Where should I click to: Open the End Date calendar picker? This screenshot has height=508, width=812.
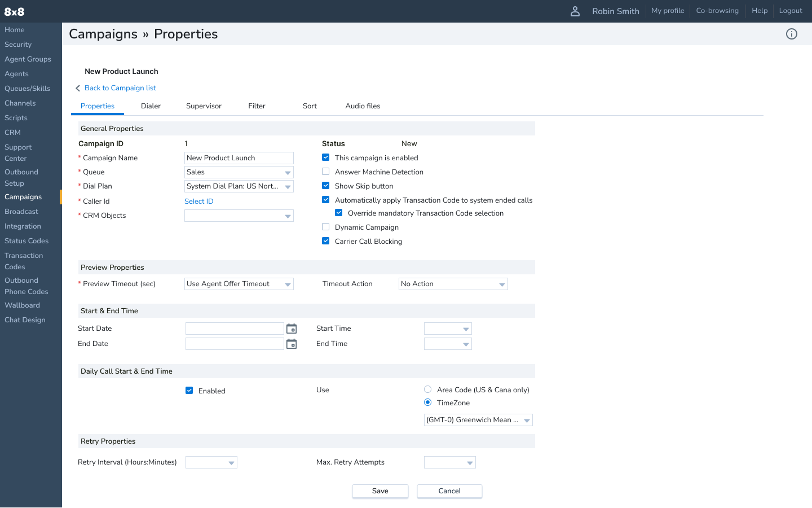[292, 344]
